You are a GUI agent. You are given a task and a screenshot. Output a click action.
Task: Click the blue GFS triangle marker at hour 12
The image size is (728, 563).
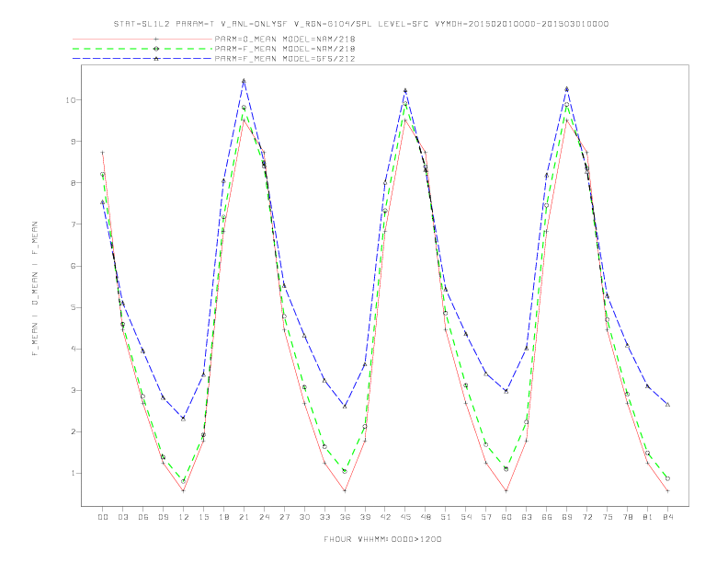tap(184, 419)
